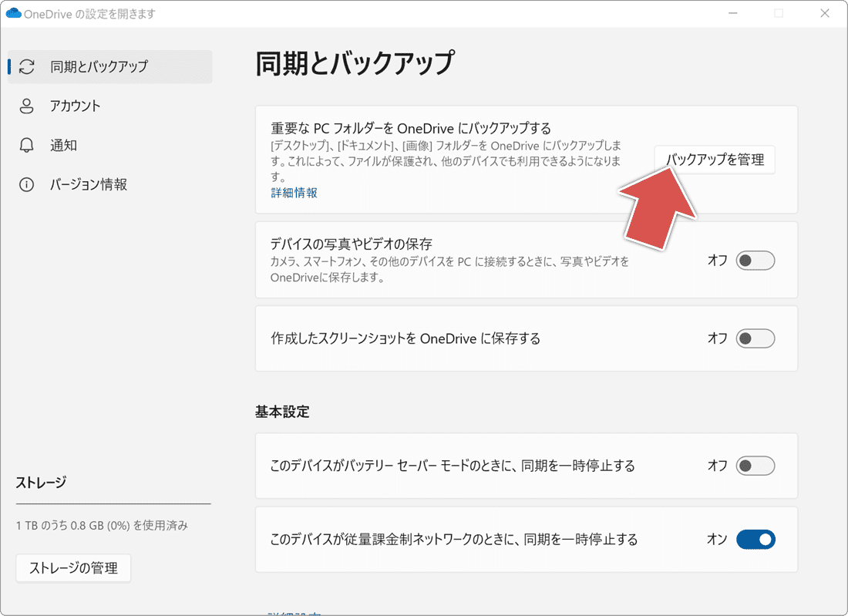Close the OneDrive settings window
Screen dimensions: 848x616
[x=825, y=13]
